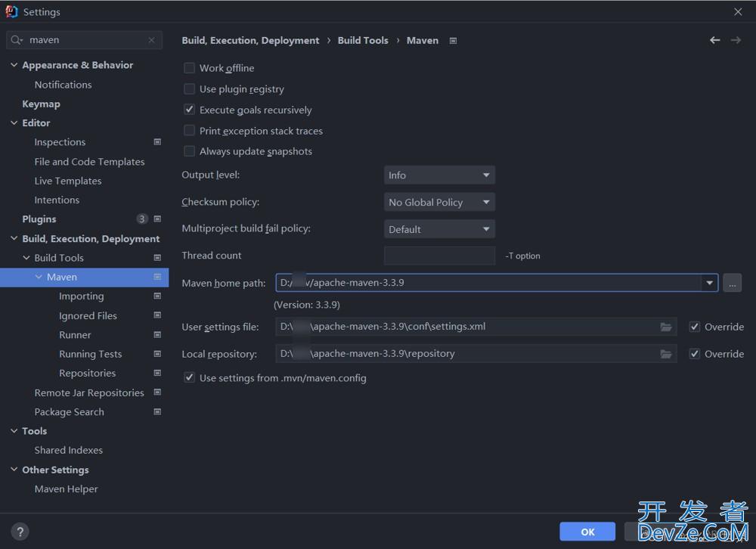Collapse the Editor section
This screenshot has height=549, width=756.
click(x=14, y=123)
